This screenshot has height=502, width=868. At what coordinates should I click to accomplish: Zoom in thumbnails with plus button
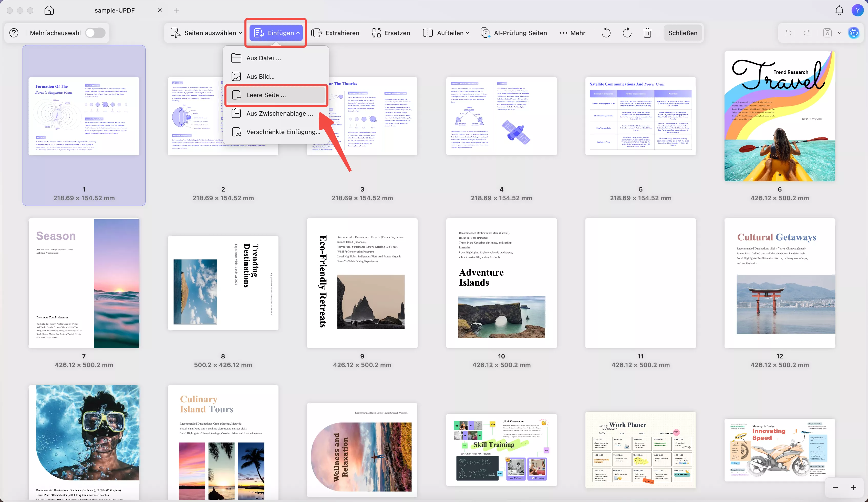pos(854,488)
